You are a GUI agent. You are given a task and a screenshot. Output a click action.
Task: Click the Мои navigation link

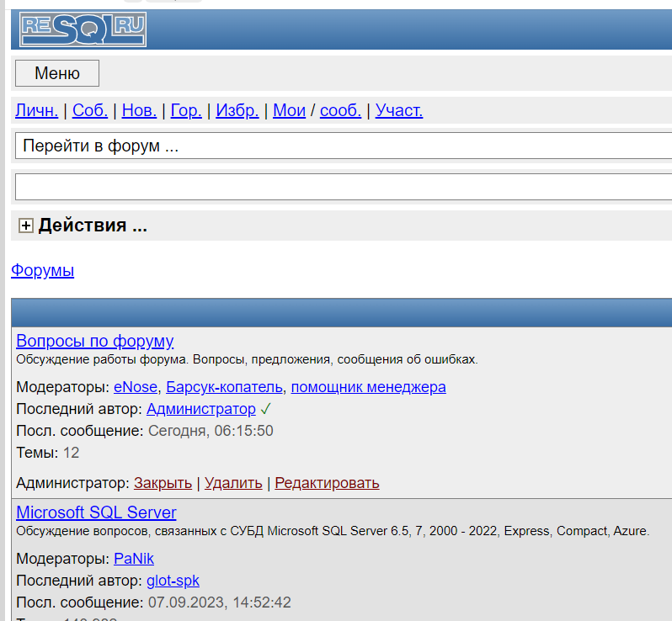pos(289,110)
